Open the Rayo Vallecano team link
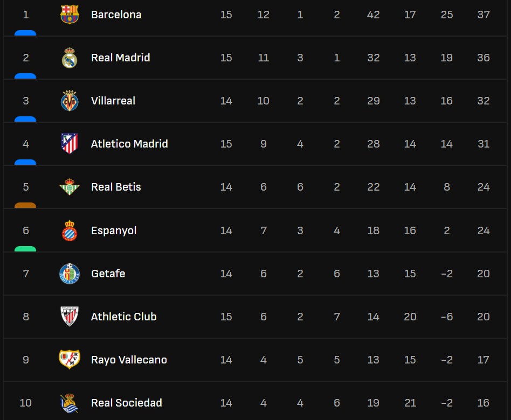Viewport: 511px width, 420px height. click(x=129, y=360)
